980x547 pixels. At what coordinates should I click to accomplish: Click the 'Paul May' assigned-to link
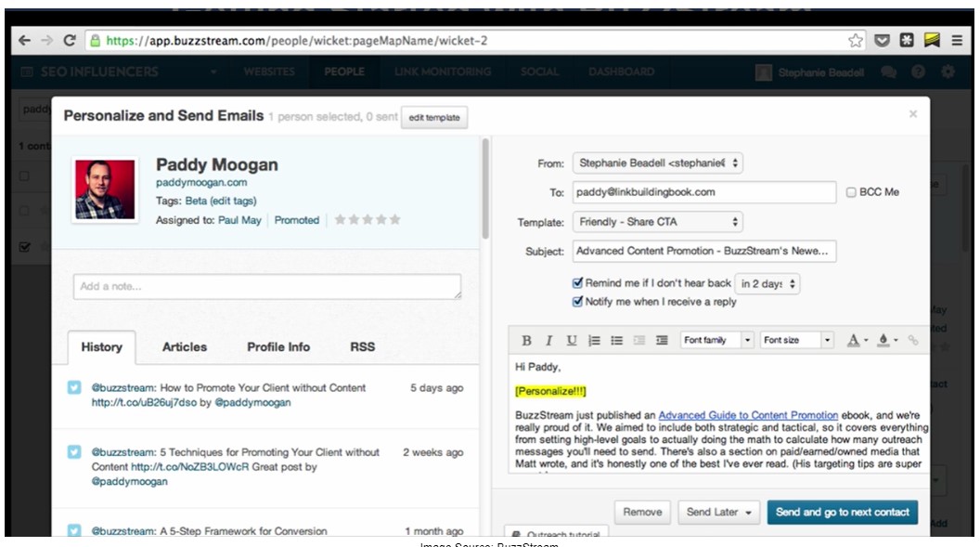click(x=239, y=220)
